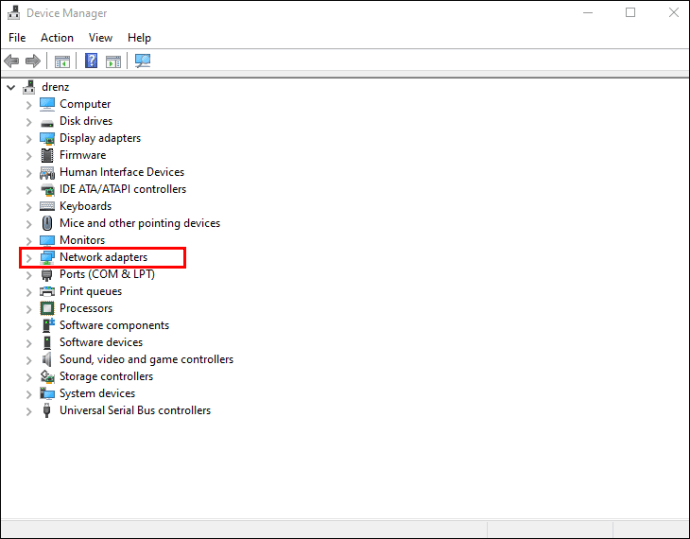
Task: Click the Network adapters icon
Action: click(47, 257)
